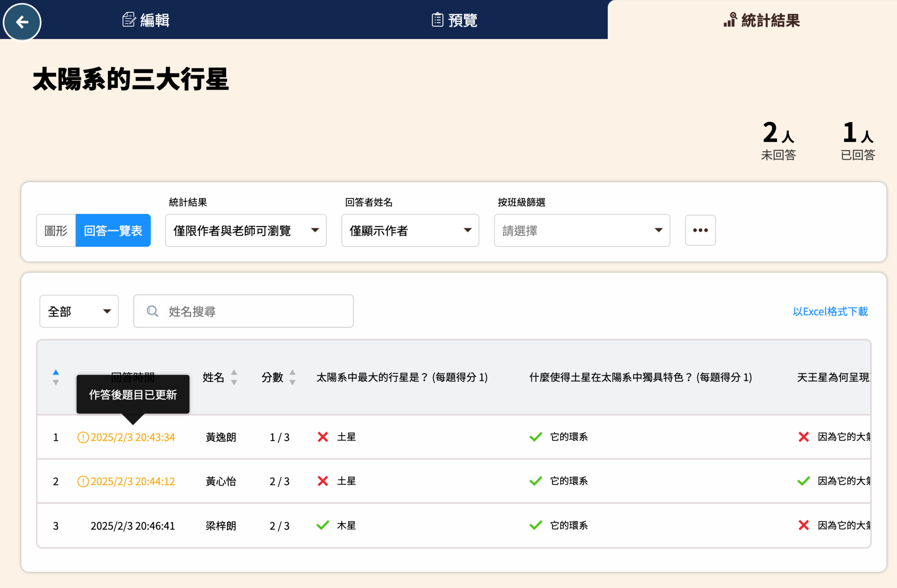Click green check for 梁梓朗's 木星 answer

pyautogui.click(x=323, y=525)
